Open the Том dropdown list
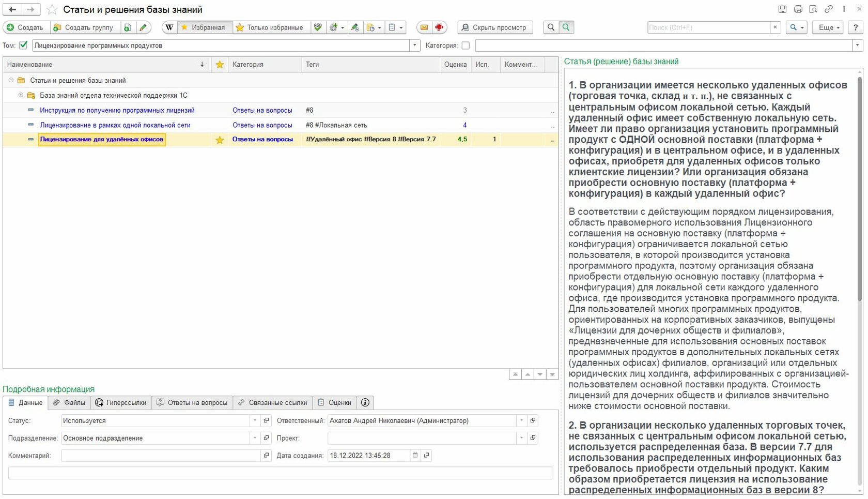This screenshot has width=868, height=499. pos(415,46)
